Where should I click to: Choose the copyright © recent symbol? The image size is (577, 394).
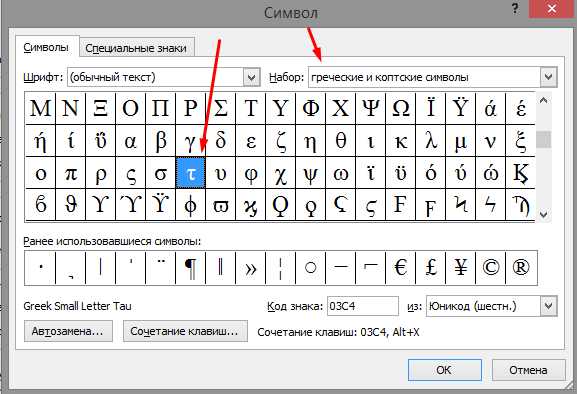(491, 268)
